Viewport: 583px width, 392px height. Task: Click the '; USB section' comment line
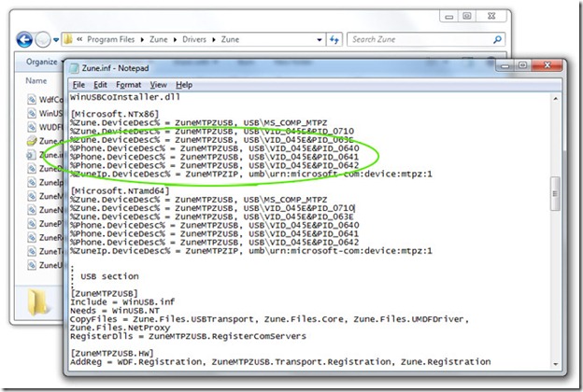tap(105, 276)
